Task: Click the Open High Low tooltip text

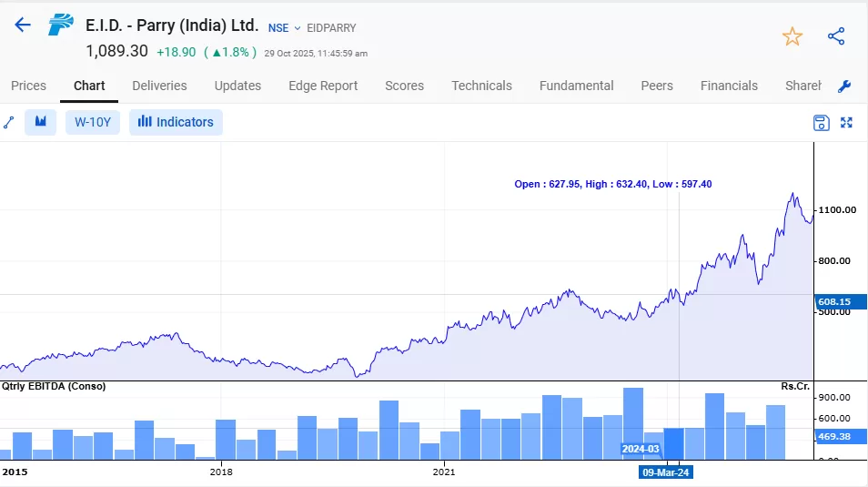Action: point(613,184)
